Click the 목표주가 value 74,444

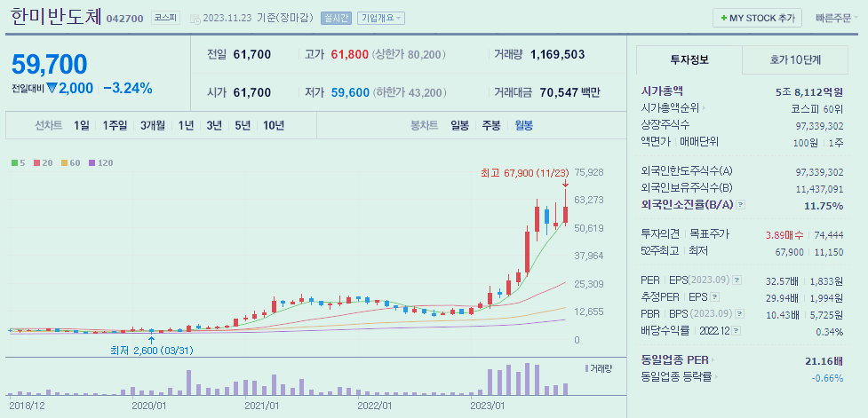tap(829, 235)
